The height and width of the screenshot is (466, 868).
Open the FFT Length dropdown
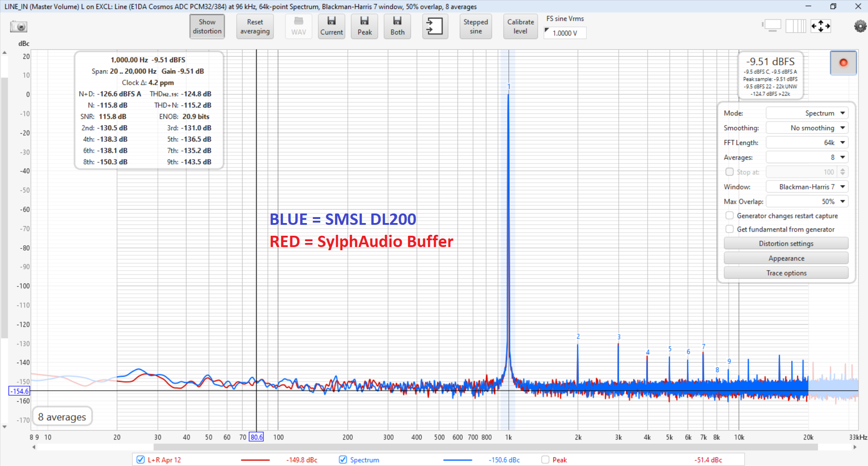click(x=807, y=142)
